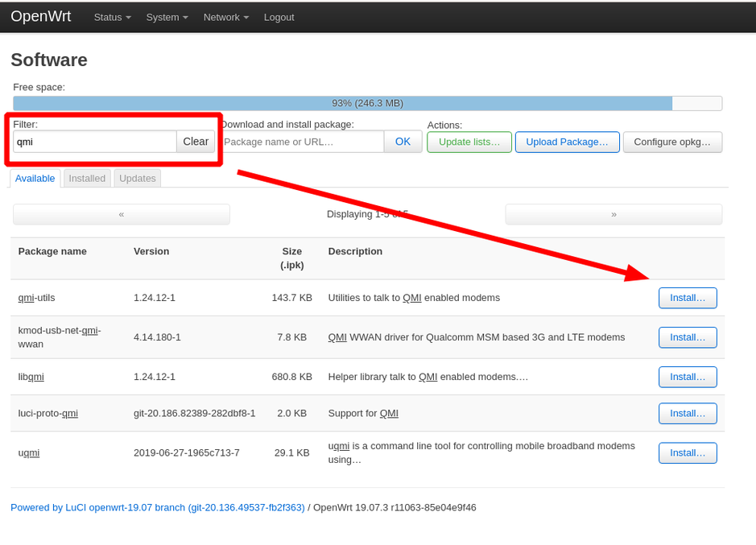Select the Available packages tab
This screenshot has width=756, height=545.
(x=35, y=178)
